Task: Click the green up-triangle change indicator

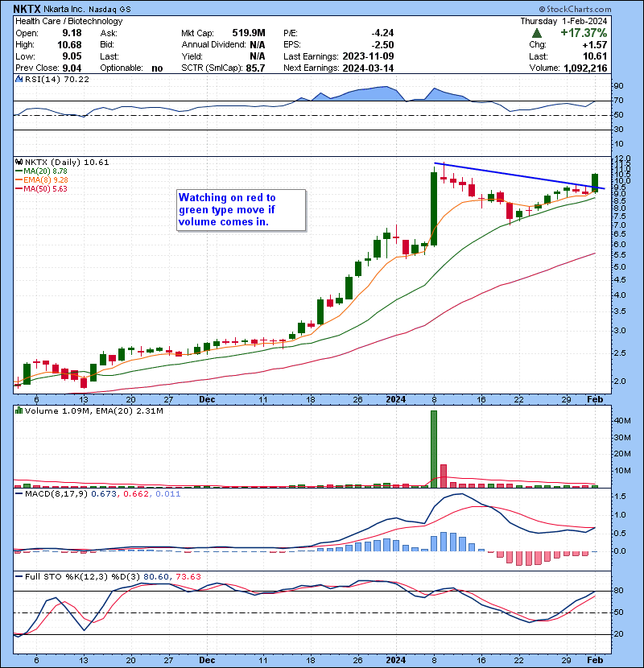Action: click(x=537, y=33)
